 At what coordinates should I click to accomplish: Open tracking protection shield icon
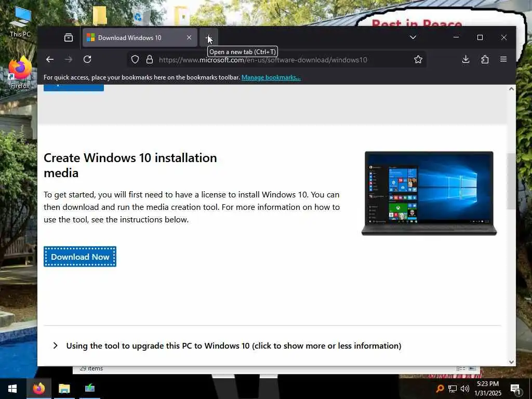coord(135,60)
